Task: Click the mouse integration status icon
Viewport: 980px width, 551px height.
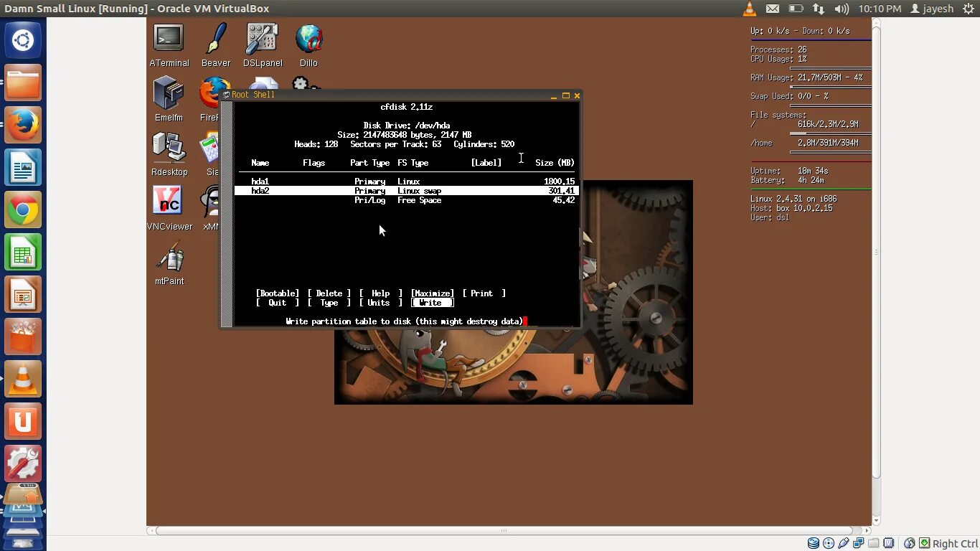Action: tap(910, 543)
